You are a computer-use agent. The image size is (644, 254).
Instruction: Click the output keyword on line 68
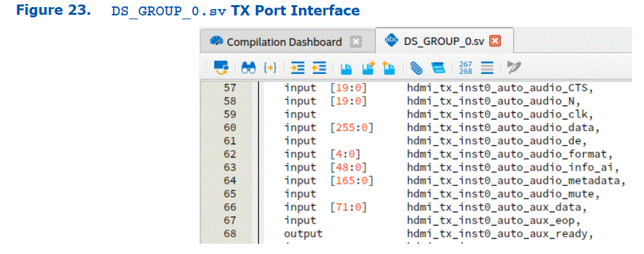[303, 234]
